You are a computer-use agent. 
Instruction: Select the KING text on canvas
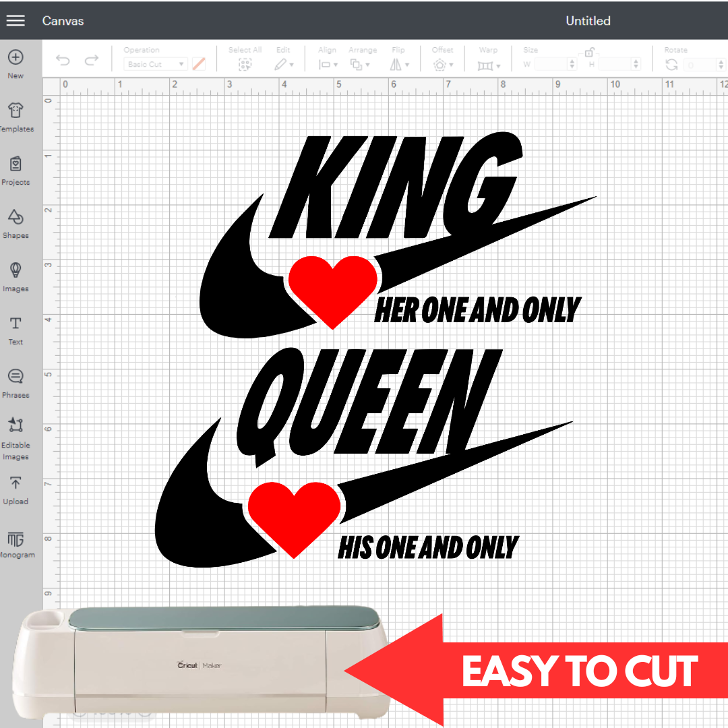[x=396, y=186]
